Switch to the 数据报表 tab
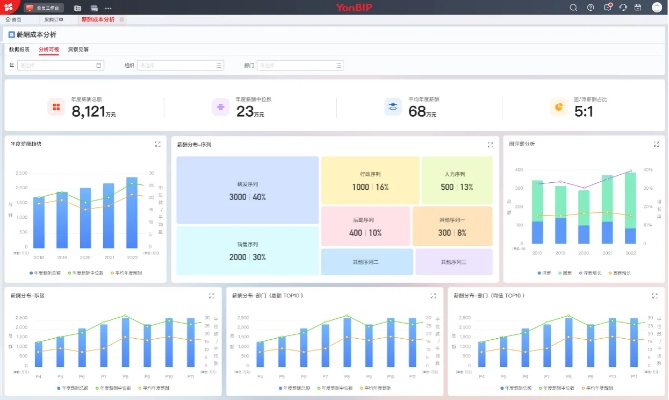The image size is (669, 400). coord(19,48)
